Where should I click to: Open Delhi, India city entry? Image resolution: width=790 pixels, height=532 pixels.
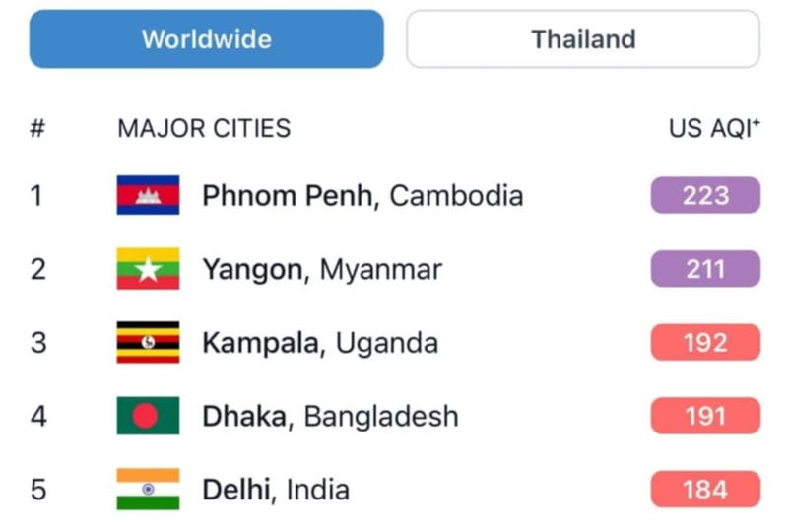coord(276,490)
